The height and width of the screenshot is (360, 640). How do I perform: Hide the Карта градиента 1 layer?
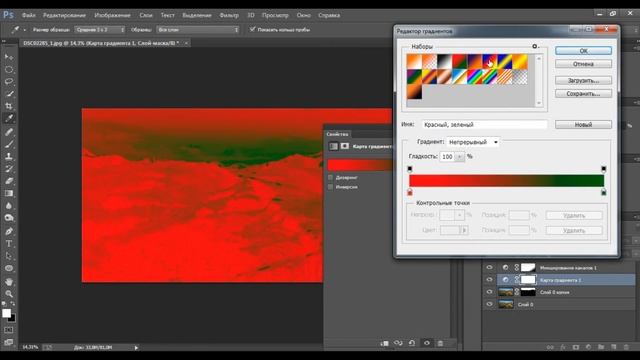(x=489, y=280)
